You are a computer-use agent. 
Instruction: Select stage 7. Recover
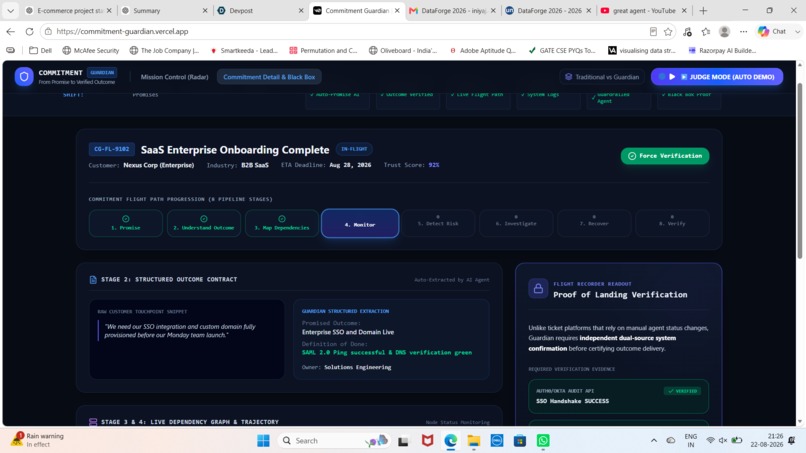tap(594, 223)
